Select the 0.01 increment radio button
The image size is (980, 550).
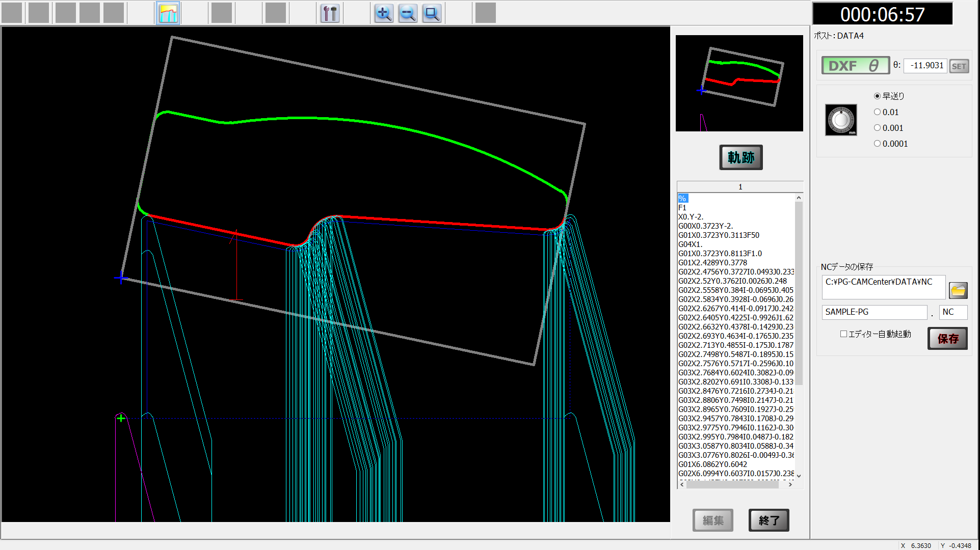pyautogui.click(x=877, y=112)
